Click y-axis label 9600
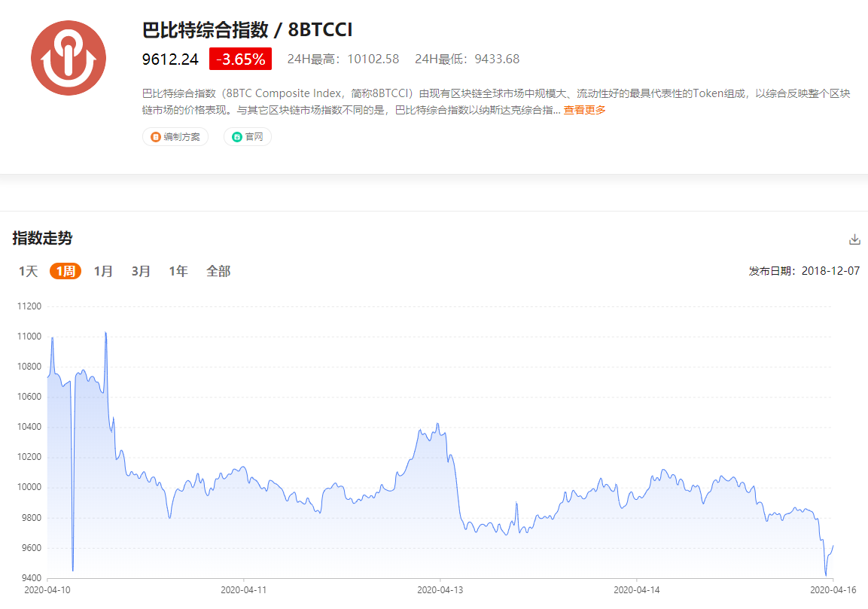 pos(31,548)
